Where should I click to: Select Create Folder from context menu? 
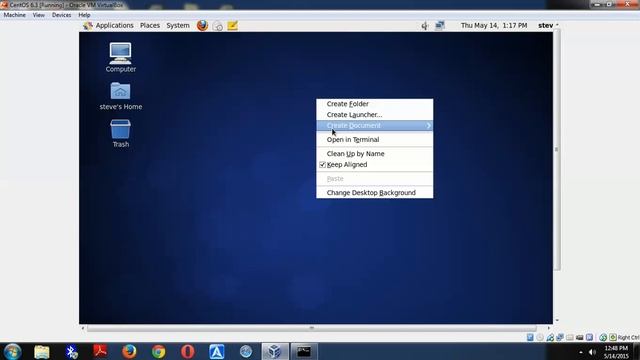coord(374,104)
